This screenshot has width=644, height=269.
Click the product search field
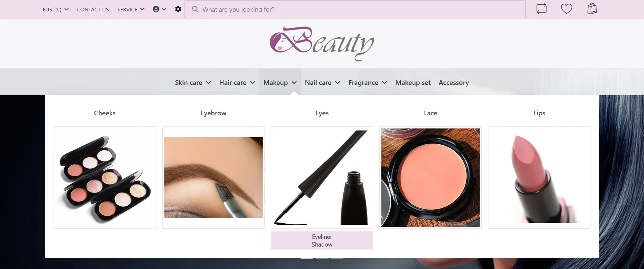click(x=355, y=9)
